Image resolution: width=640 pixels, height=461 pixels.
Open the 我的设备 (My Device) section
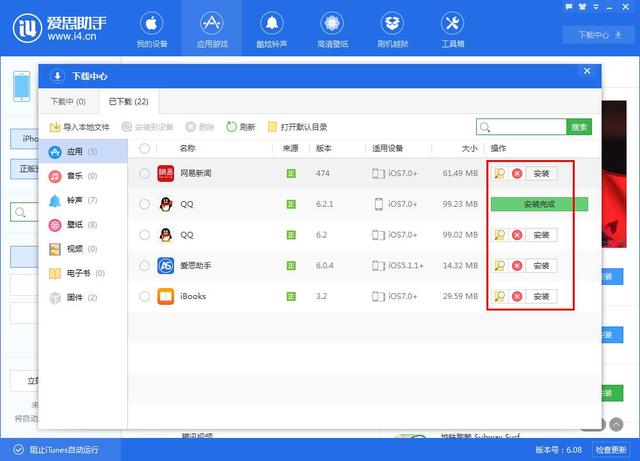[x=151, y=30]
